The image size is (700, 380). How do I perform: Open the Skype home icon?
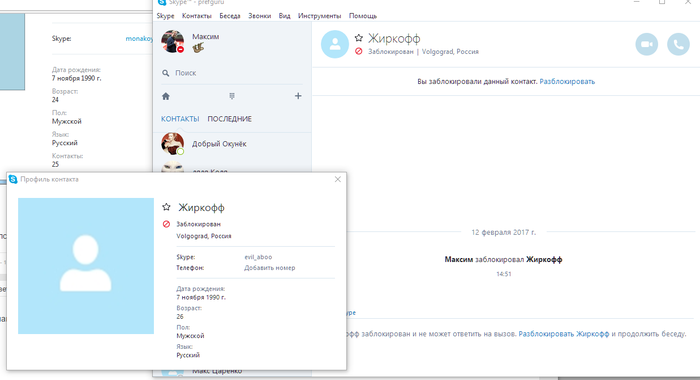166,96
